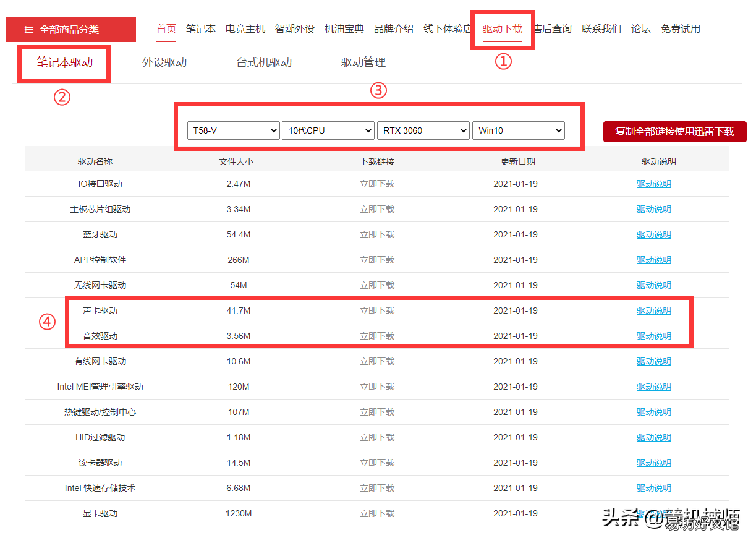The image size is (756, 543).
Task: Download APP控制软件 via 立即下载
Action: click(377, 260)
